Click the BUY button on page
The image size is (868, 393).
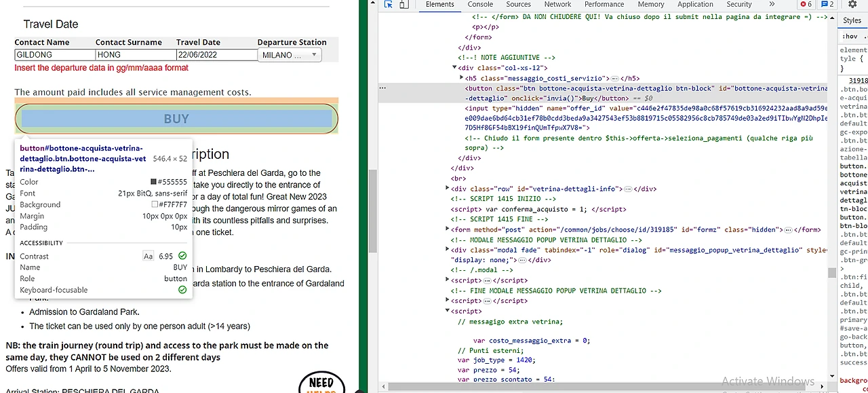pos(176,119)
